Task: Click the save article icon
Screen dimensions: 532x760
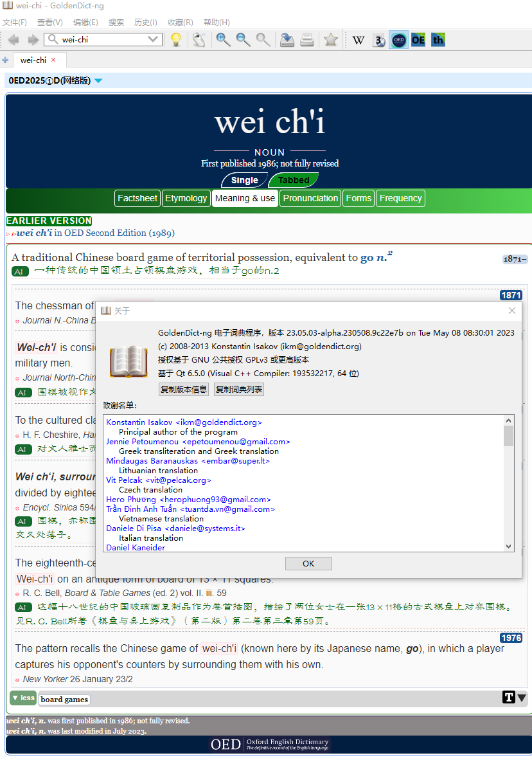Action: pyautogui.click(x=287, y=40)
